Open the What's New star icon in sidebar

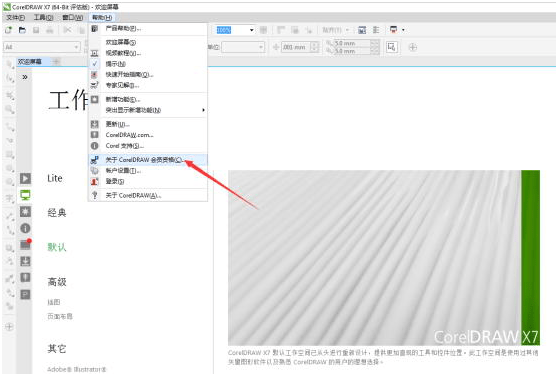click(25, 212)
